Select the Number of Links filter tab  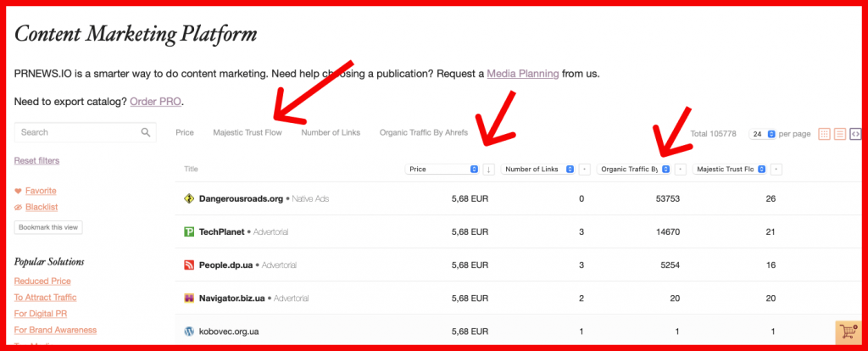pyautogui.click(x=331, y=133)
